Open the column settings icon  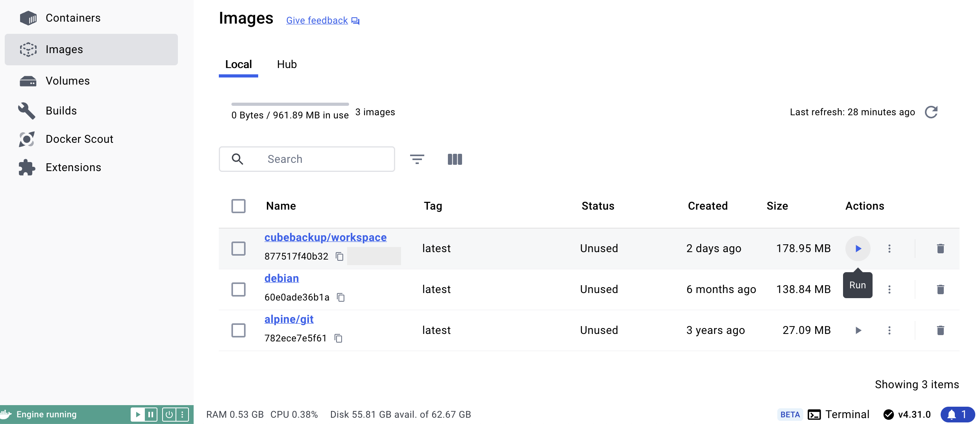pyautogui.click(x=455, y=159)
